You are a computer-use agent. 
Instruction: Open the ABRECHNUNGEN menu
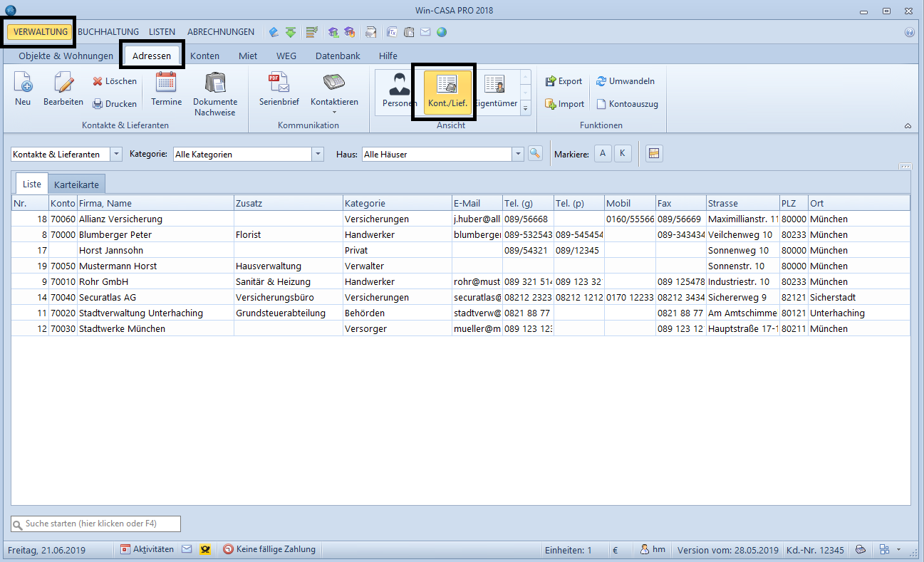coord(221,32)
